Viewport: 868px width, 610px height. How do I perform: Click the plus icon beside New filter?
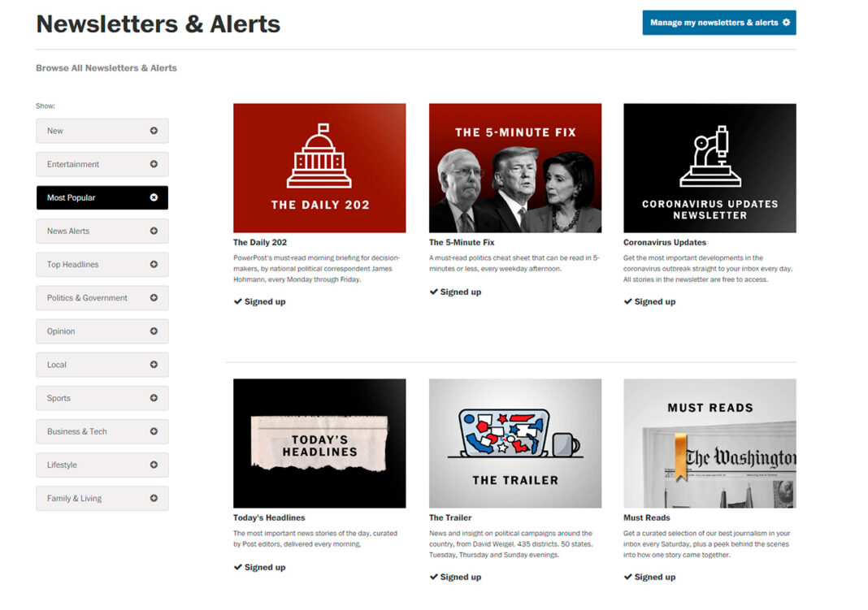154,131
